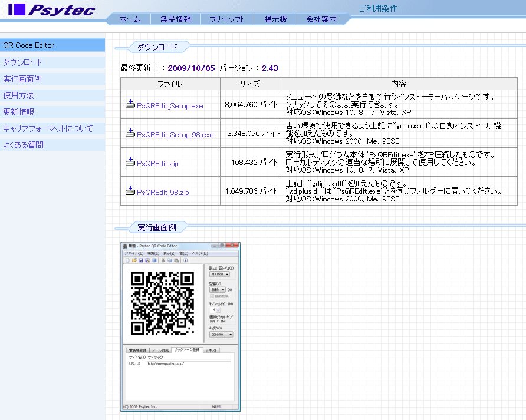Download PsQREdit_Setup.exe
This screenshot has width=526, height=420.
pyautogui.click(x=170, y=106)
